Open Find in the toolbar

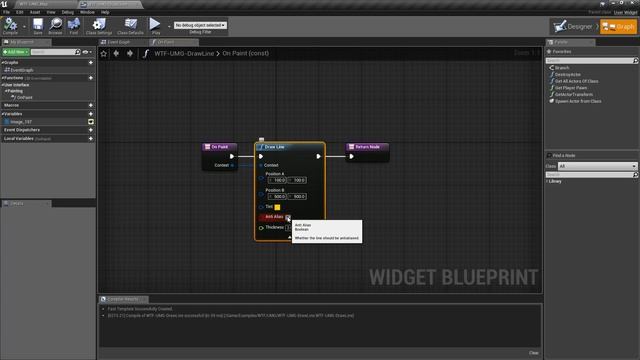73,26
